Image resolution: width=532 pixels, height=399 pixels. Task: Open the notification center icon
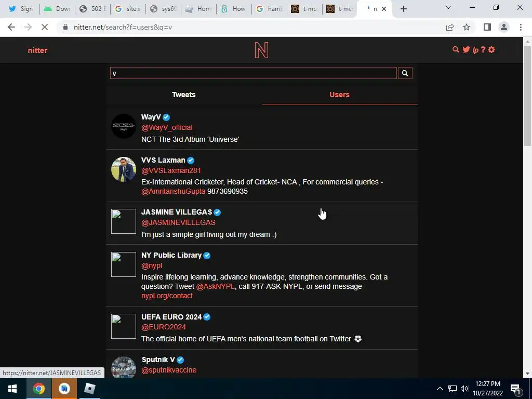(x=515, y=389)
